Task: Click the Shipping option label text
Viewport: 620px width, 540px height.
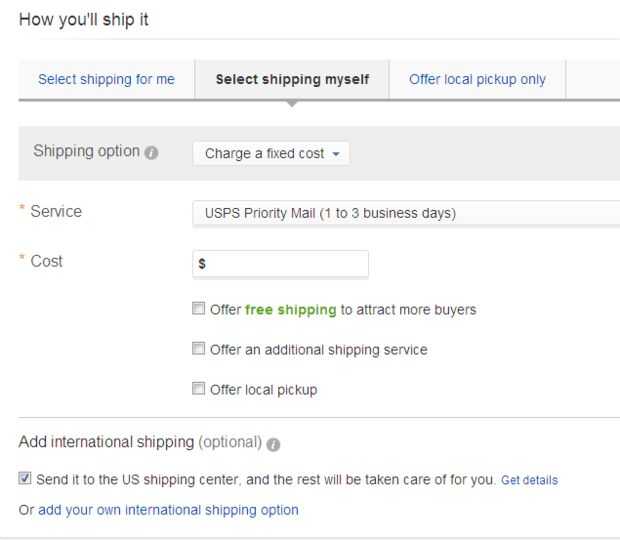Action: coord(86,151)
